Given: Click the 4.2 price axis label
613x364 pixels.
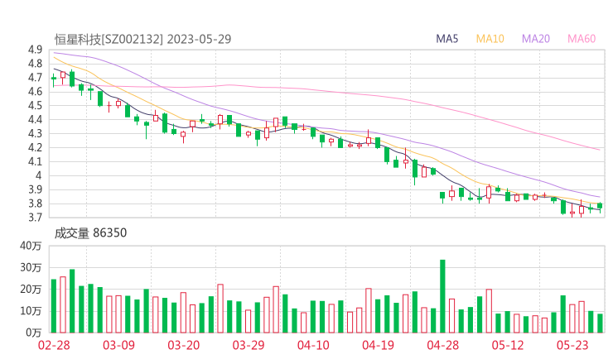Looking at the screenshot, I should pos(35,147).
